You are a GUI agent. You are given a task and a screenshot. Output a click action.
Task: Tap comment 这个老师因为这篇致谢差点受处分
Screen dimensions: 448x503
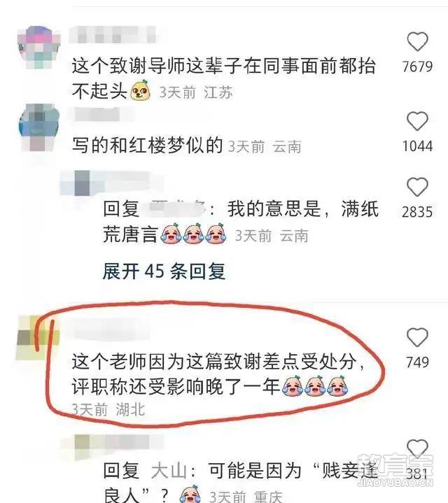pos(218,374)
